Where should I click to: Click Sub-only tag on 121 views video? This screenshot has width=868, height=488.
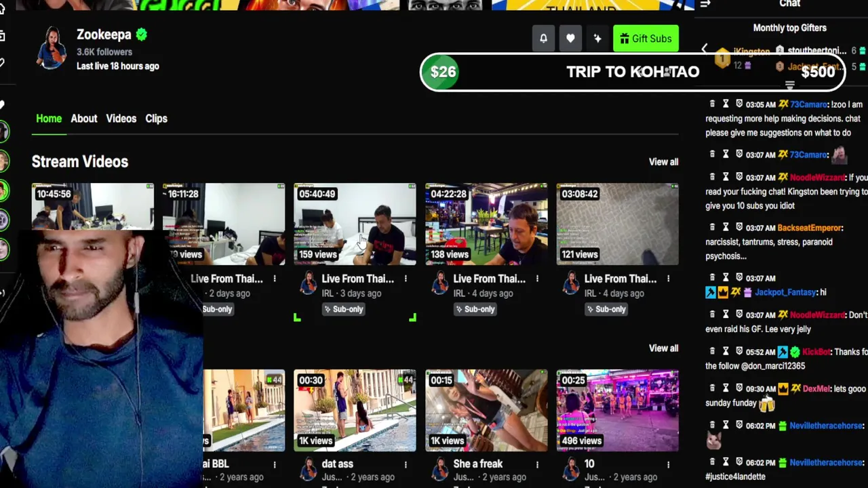606,309
